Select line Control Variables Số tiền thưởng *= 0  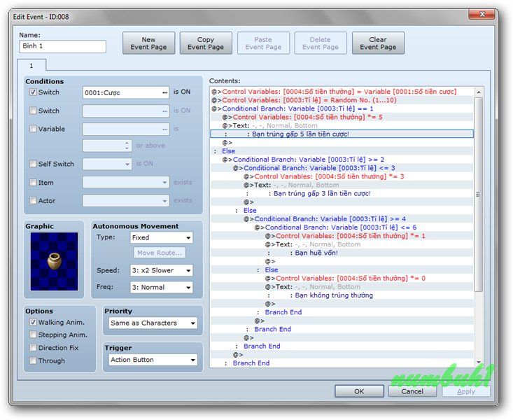342,279
